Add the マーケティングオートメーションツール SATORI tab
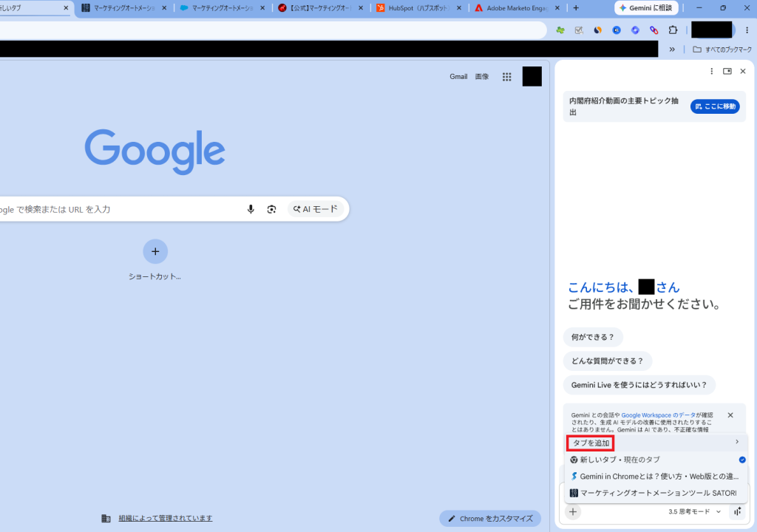Viewport: 757px width, 532px height. pos(656,493)
